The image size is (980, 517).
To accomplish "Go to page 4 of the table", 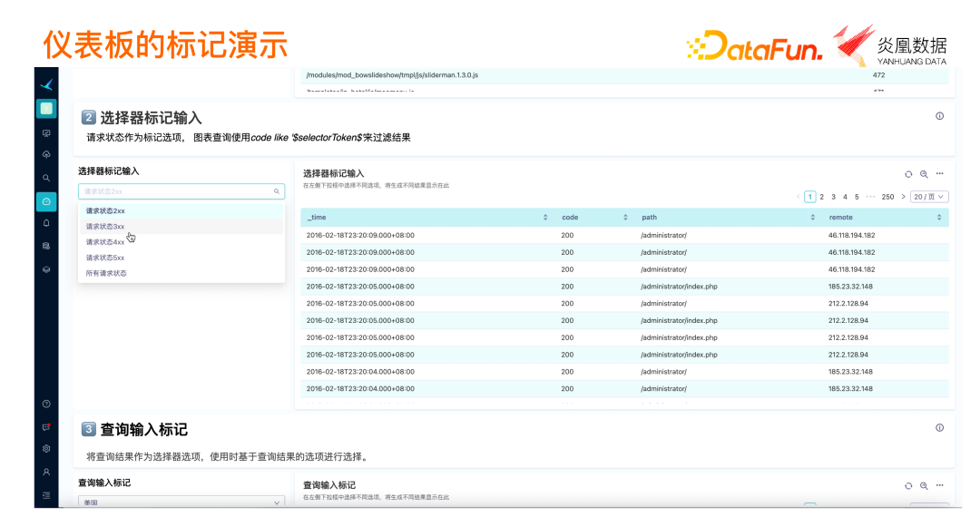I will point(845,197).
